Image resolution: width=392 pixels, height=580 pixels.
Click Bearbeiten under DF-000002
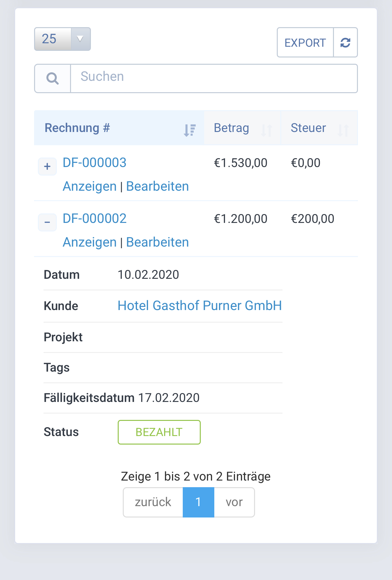(x=157, y=242)
